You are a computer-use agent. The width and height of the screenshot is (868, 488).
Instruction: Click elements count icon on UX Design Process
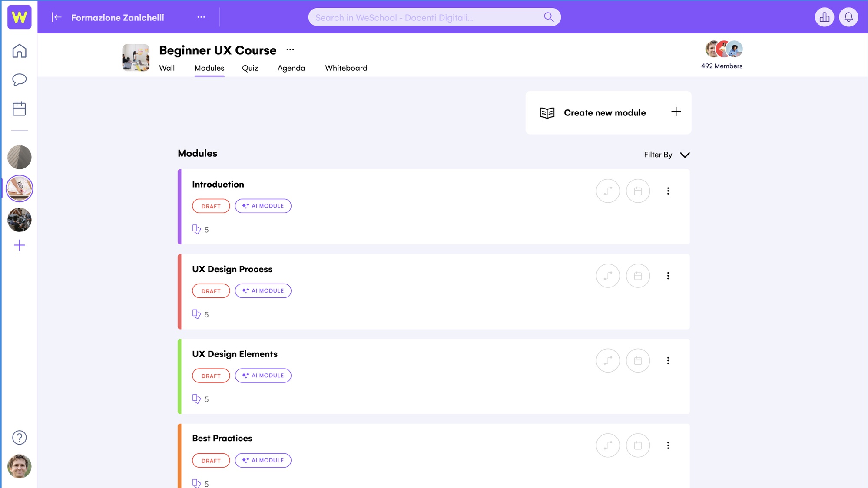[196, 314]
